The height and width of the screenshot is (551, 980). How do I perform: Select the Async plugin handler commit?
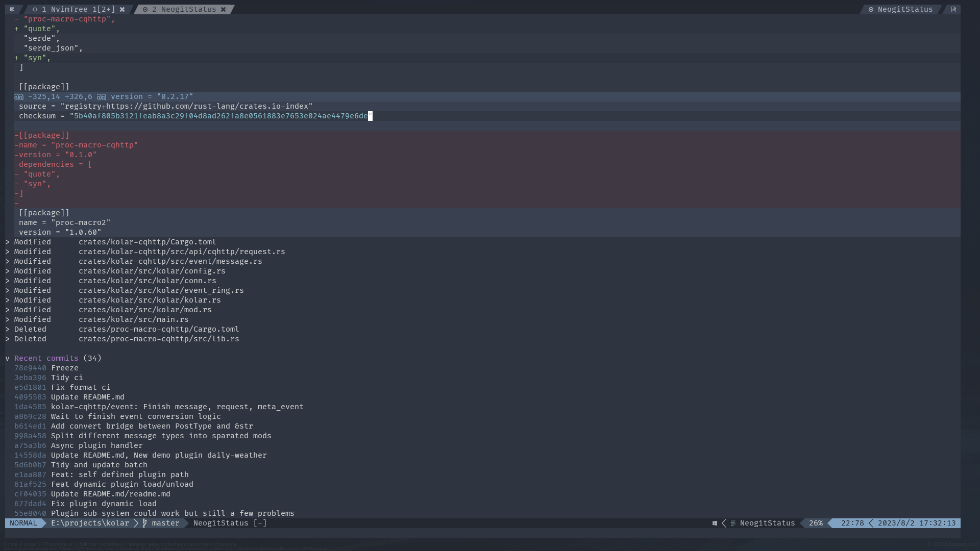click(x=96, y=445)
